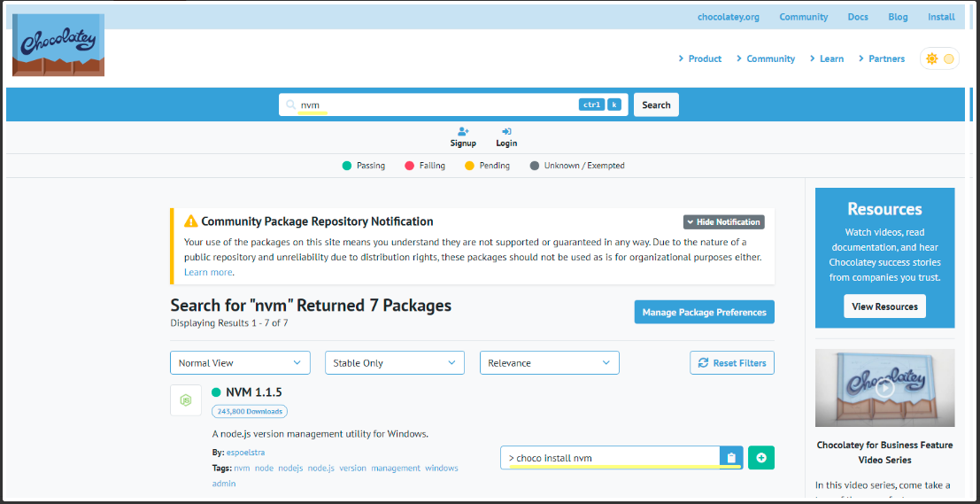Click the admin tag
This screenshot has height=504, width=980.
click(224, 484)
